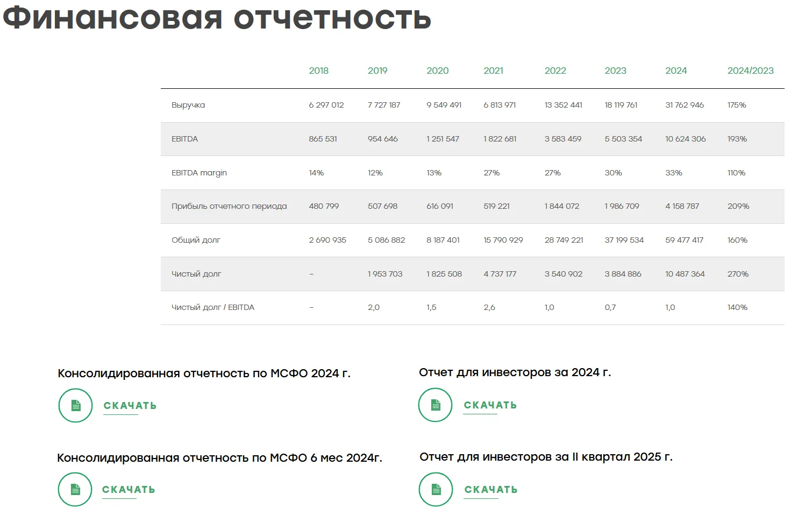Click the Отчет для инвесторов за II квартал 2025 г. title
The height and width of the screenshot is (508, 812).
click(546, 457)
